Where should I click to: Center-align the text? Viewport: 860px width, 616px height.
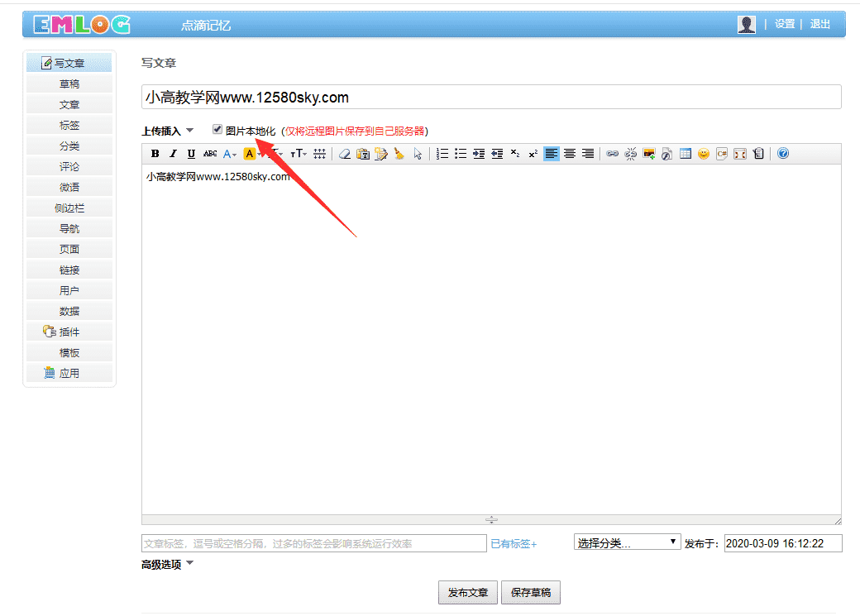coord(570,154)
